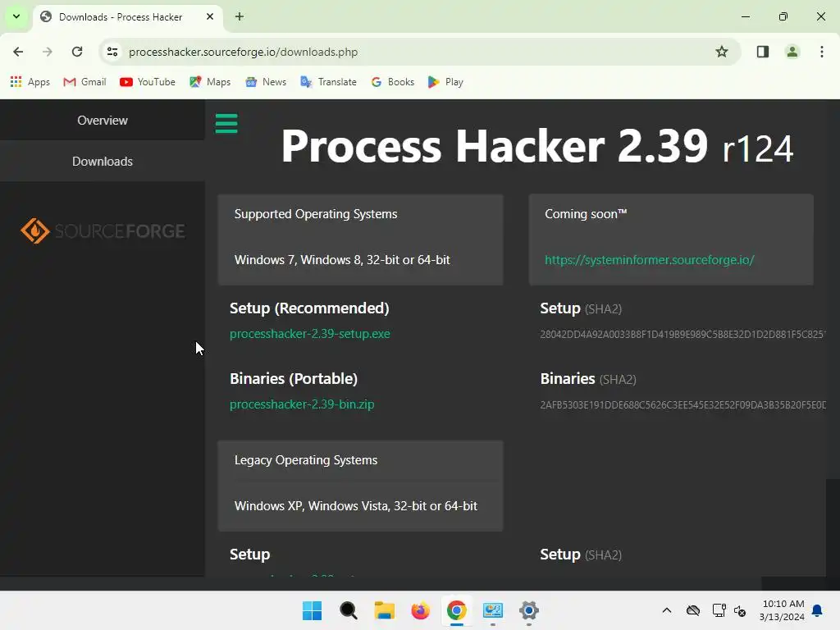Click the Setup SHA2 hash starting 28042DD4
The height and width of the screenshot is (630, 840).
[x=682, y=335]
